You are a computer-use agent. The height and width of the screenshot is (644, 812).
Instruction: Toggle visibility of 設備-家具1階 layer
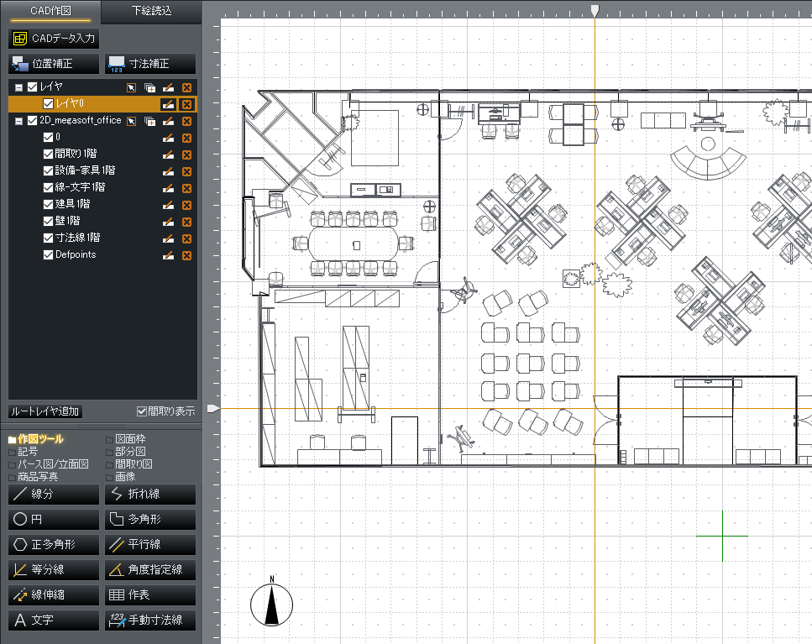pyautogui.click(x=49, y=170)
